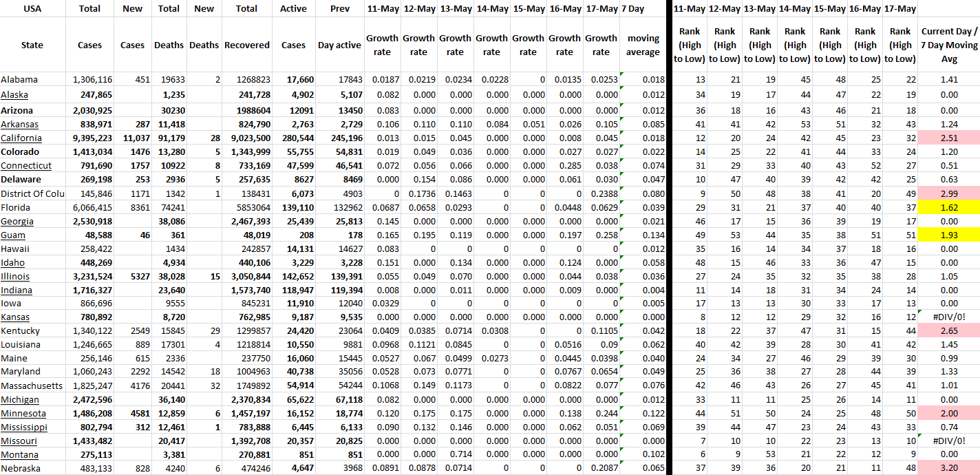
Task: Open the Illinois state link
Action: (15, 276)
